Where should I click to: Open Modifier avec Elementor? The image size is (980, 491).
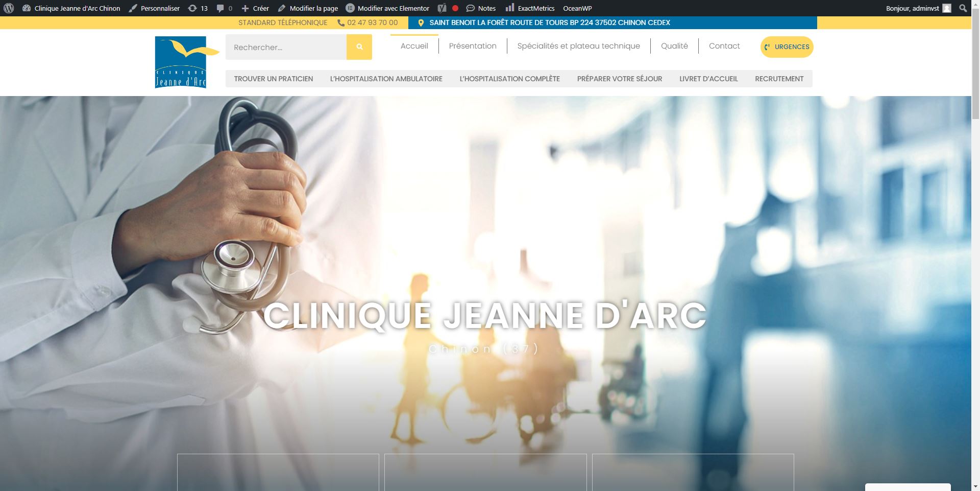click(387, 8)
